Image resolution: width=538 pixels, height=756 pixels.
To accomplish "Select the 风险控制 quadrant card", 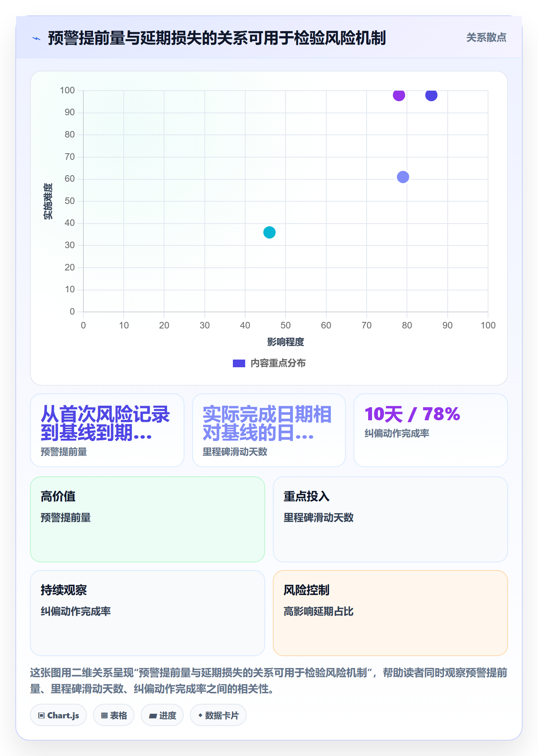I will click(390, 613).
